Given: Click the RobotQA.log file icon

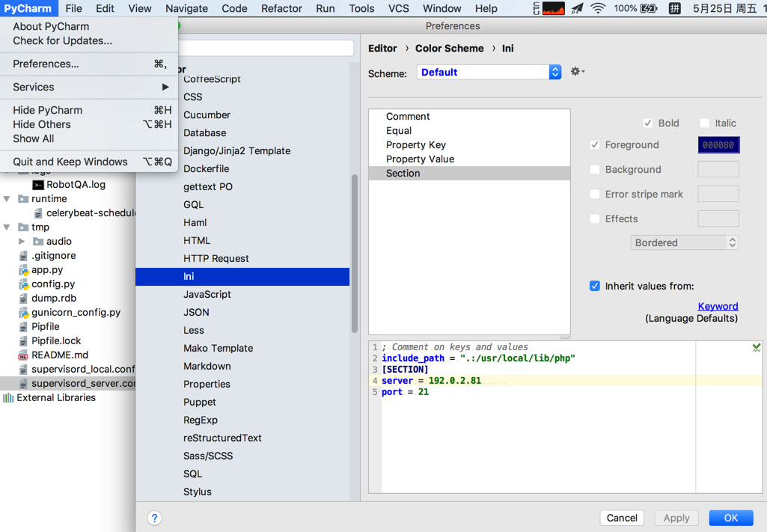Looking at the screenshot, I should pos(38,185).
